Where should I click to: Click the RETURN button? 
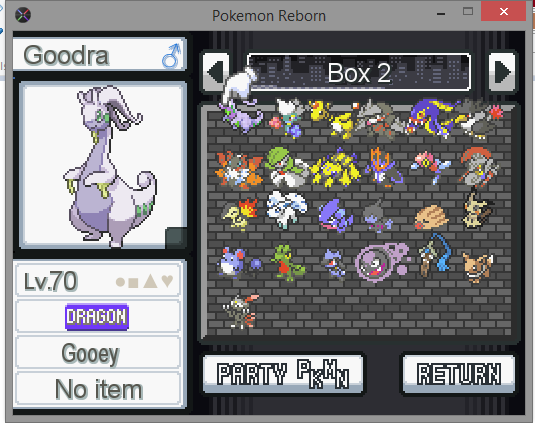pyautogui.click(x=459, y=374)
